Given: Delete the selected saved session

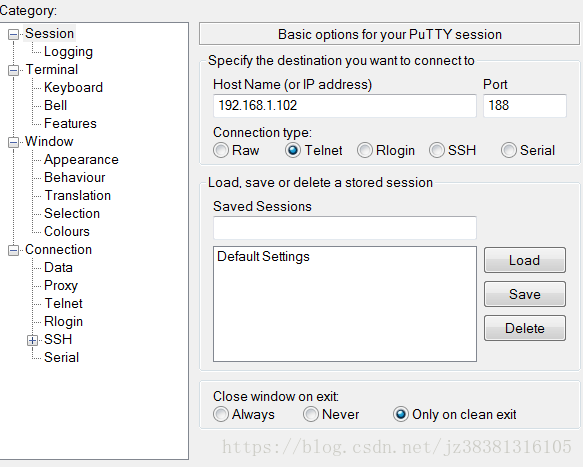Looking at the screenshot, I should (x=525, y=328).
